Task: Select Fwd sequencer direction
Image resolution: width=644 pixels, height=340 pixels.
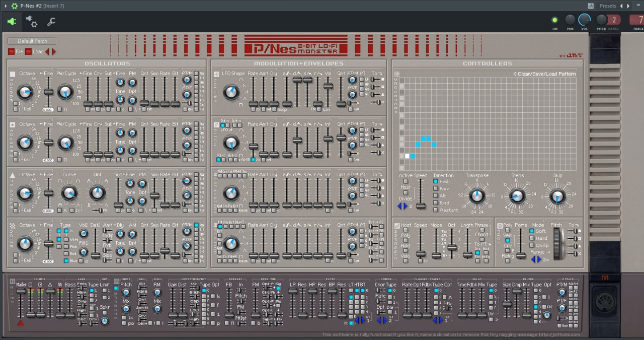Action: coord(436,181)
